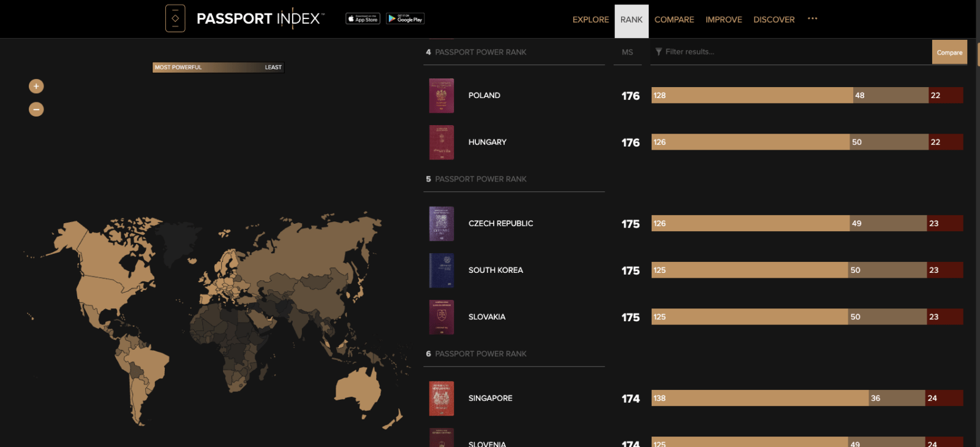Image resolution: width=980 pixels, height=447 pixels.
Task: Open Czech Republic country name
Action: (x=500, y=224)
